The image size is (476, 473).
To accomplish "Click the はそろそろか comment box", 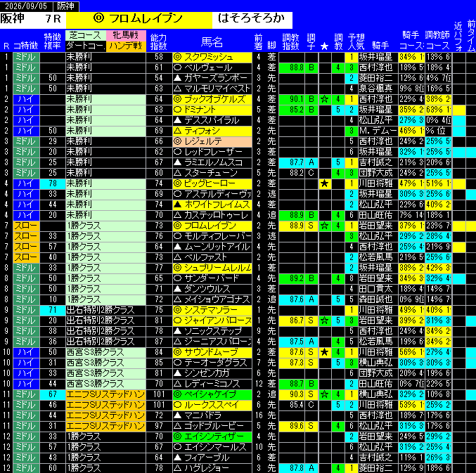I will 252,19.
